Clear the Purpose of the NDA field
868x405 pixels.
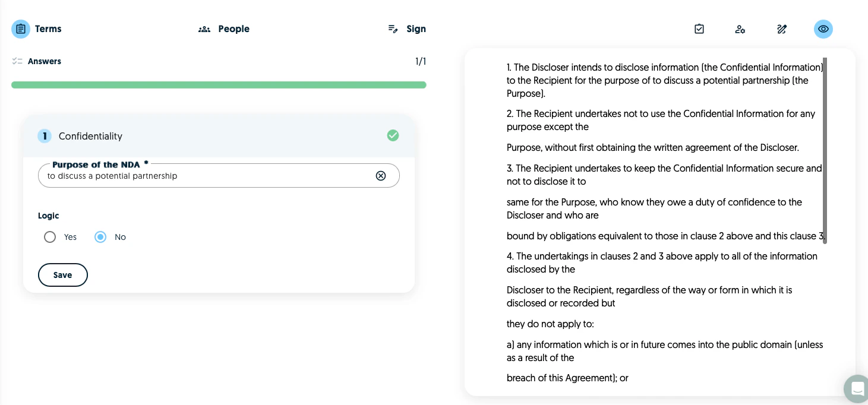tap(381, 176)
